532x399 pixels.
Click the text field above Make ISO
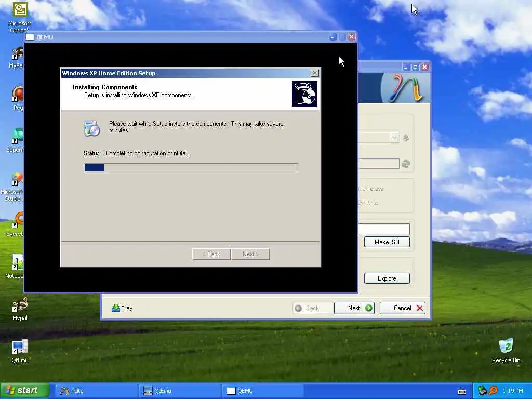click(x=384, y=229)
